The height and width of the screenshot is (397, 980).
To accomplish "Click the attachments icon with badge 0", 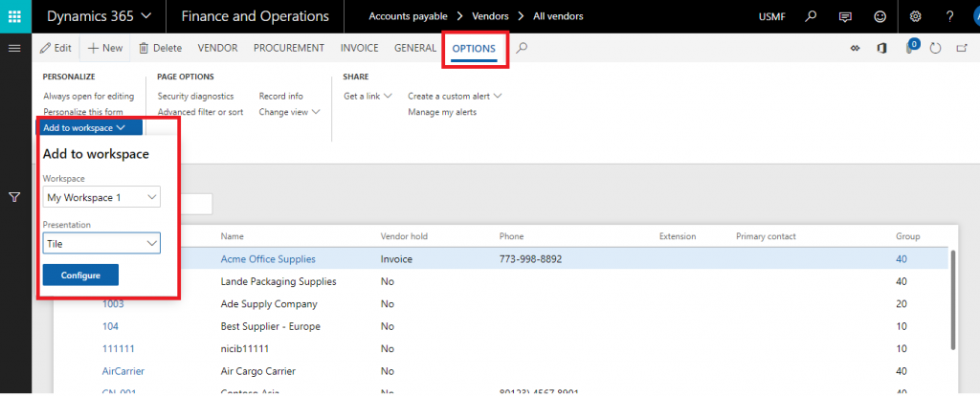I will (x=911, y=48).
